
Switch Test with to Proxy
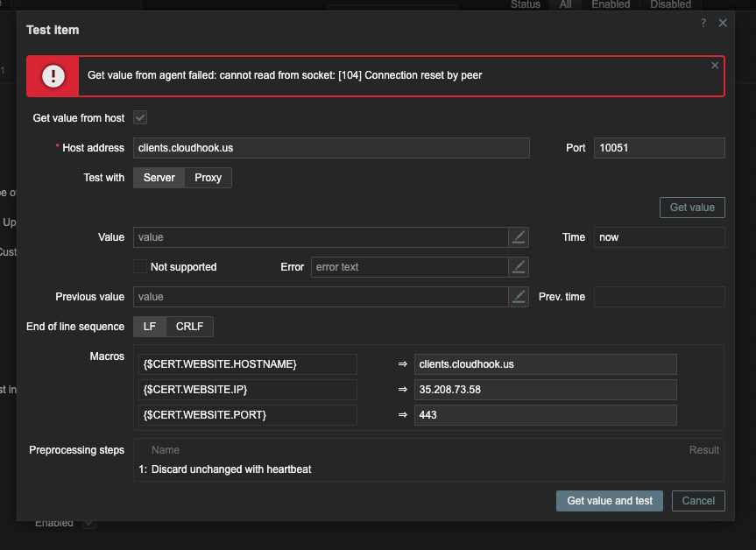click(208, 178)
